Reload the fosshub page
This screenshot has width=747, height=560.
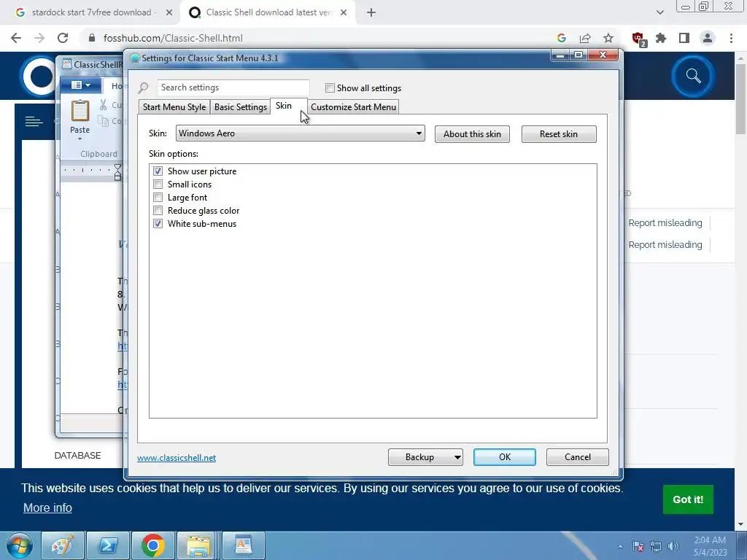point(63,38)
